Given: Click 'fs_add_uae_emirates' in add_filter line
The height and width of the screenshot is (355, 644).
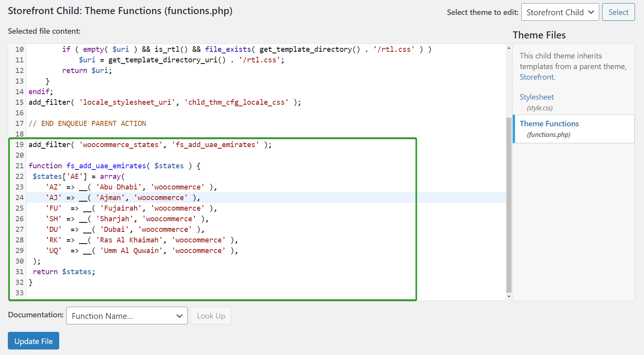Looking at the screenshot, I should click(x=216, y=144).
